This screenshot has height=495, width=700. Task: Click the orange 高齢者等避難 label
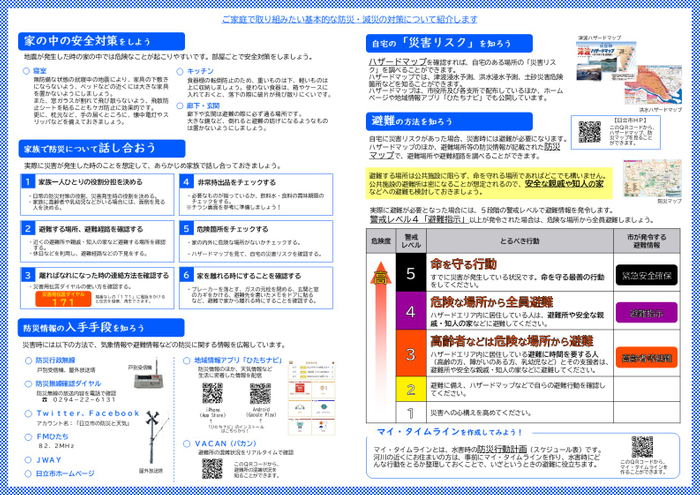646,358
